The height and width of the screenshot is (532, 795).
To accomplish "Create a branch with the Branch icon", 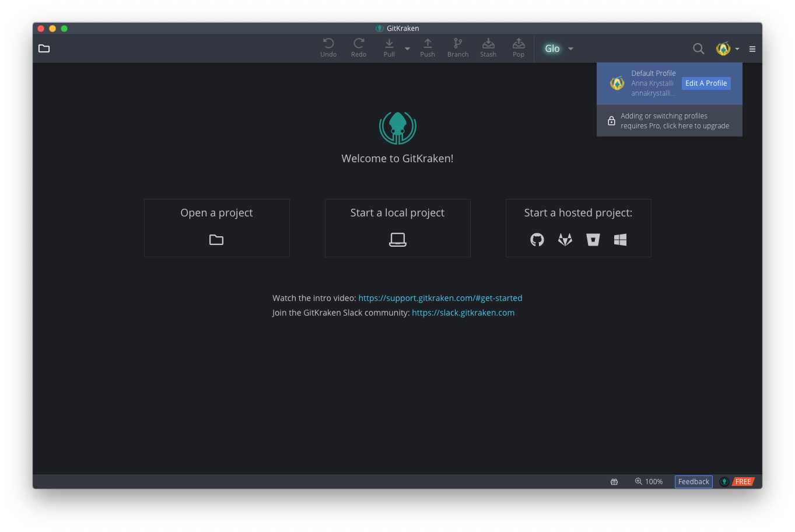I will pyautogui.click(x=458, y=48).
